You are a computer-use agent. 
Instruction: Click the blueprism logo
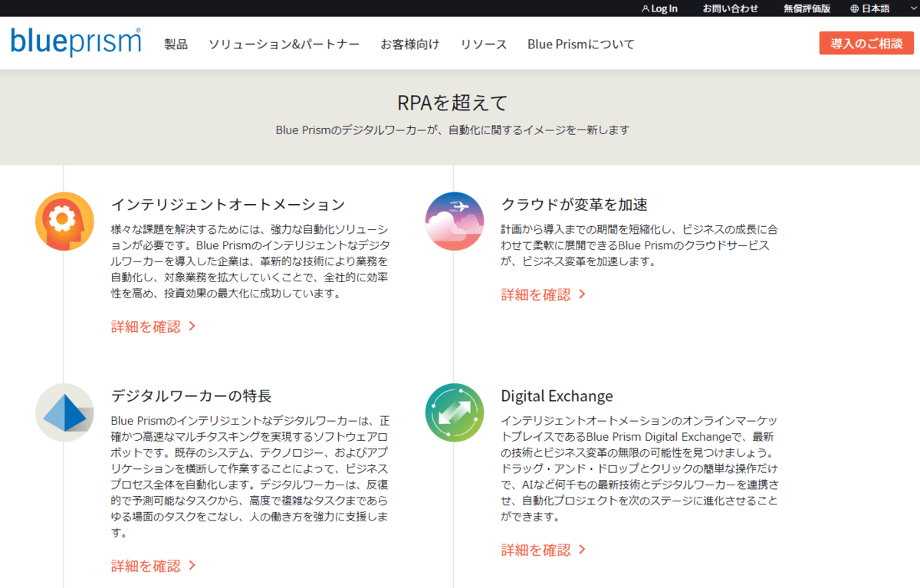76,42
